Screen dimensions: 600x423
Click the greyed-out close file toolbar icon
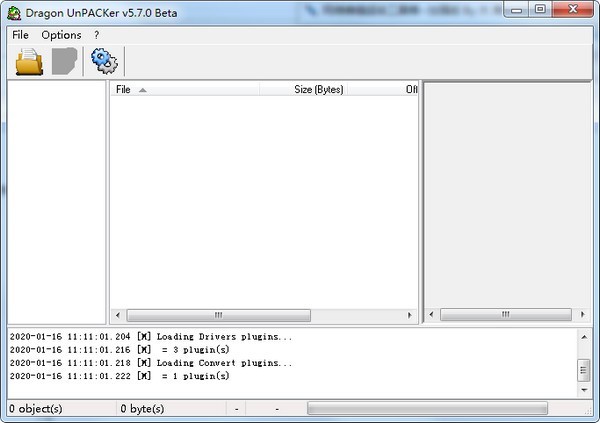tap(64, 61)
